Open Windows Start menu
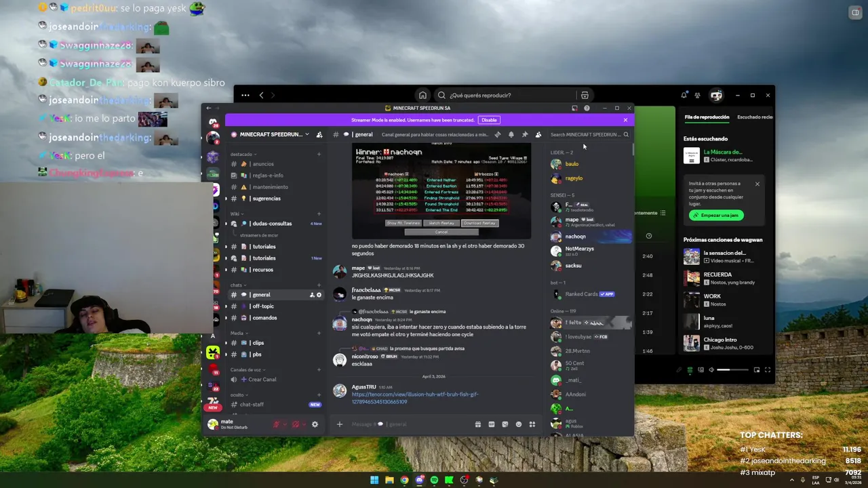 [x=374, y=480]
